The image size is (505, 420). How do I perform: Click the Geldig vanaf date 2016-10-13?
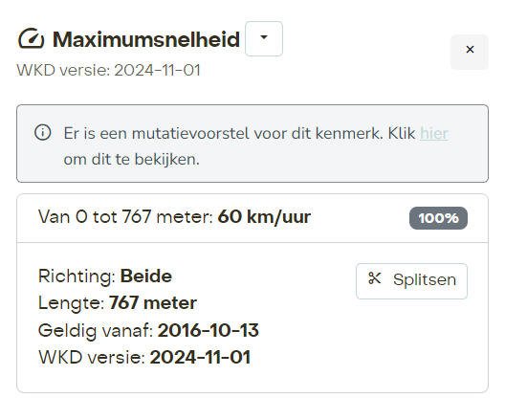(x=209, y=330)
